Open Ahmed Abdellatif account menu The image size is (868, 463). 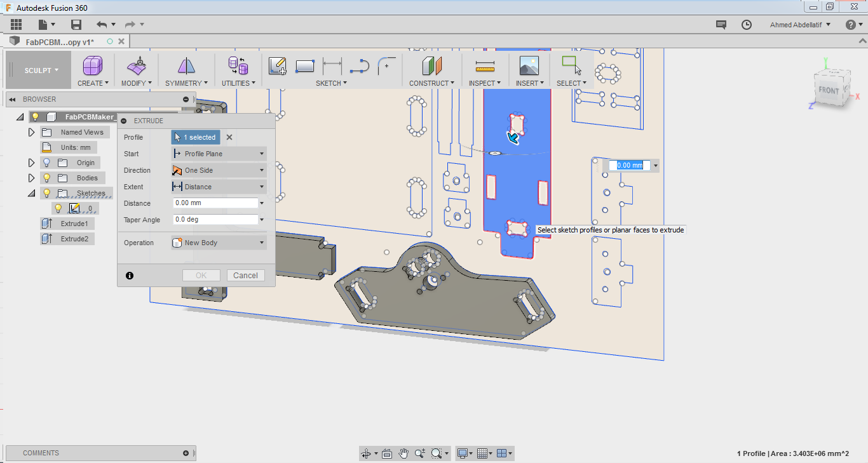[800, 25]
